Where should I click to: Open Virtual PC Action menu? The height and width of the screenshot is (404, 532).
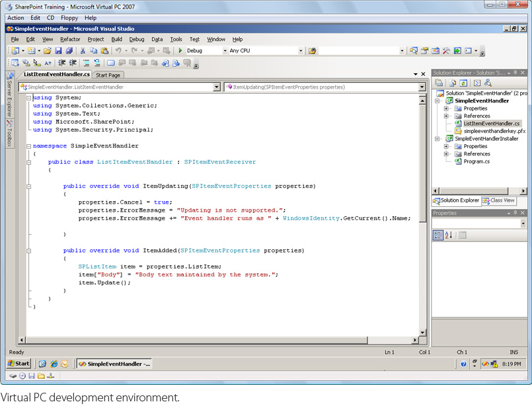tap(16, 18)
